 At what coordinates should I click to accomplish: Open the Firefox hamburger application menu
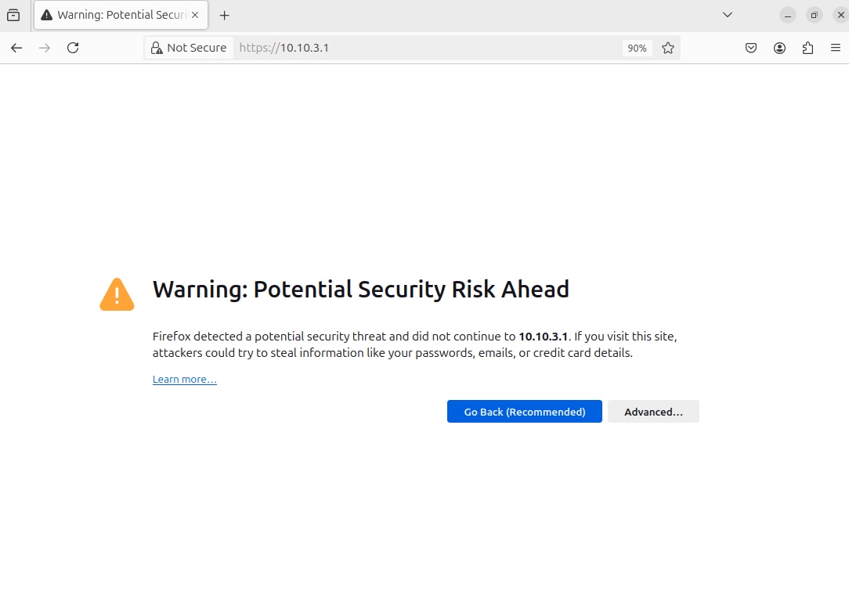pyautogui.click(x=836, y=48)
